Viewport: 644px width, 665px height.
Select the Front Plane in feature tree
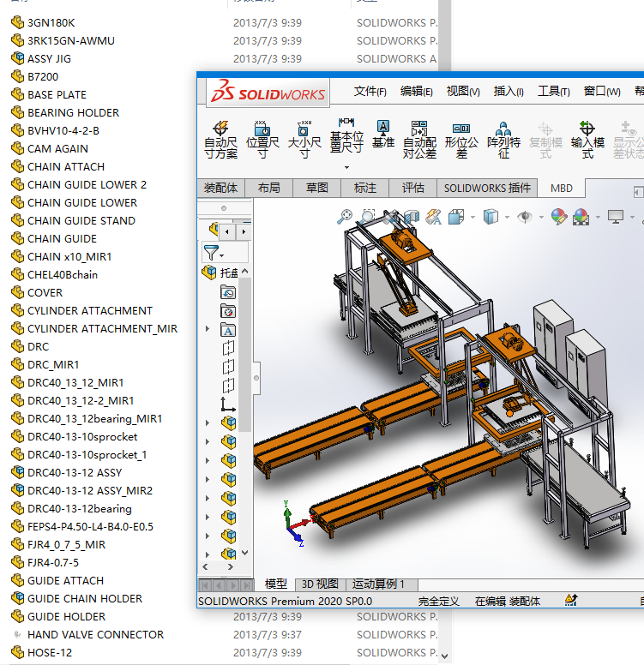pyautogui.click(x=228, y=348)
